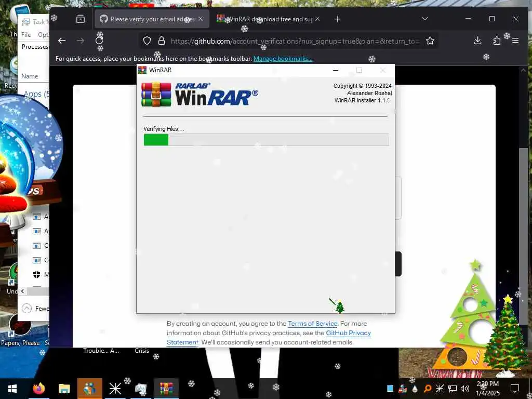This screenshot has width=532, height=399.
Task: Open the Firefox hamburger application menu
Action: coord(515,41)
